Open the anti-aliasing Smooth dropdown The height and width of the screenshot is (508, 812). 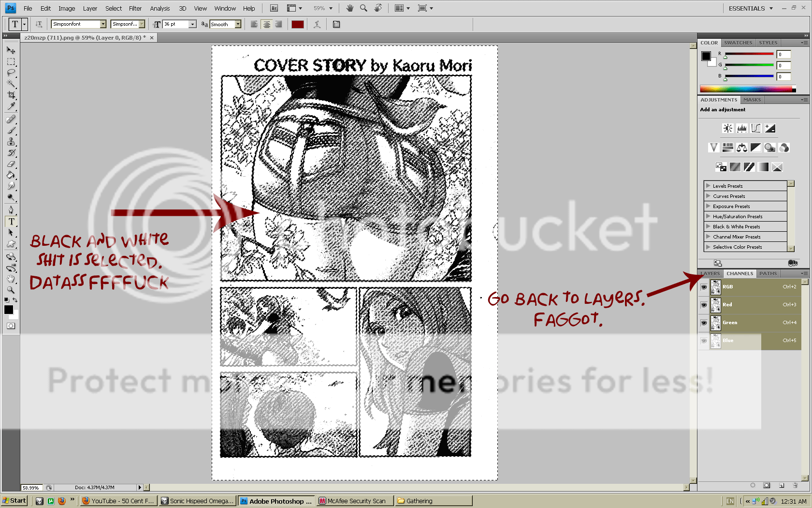(x=238, y=24)
